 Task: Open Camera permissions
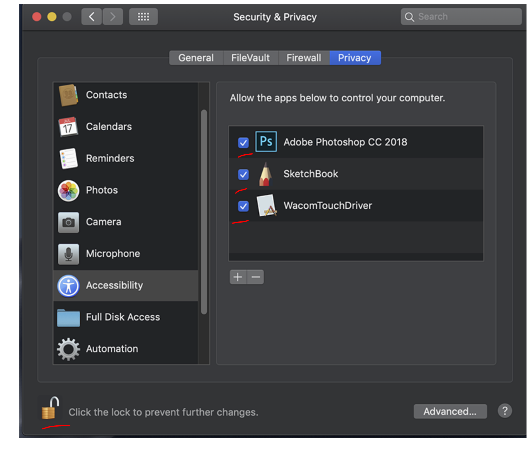[126, 222]
